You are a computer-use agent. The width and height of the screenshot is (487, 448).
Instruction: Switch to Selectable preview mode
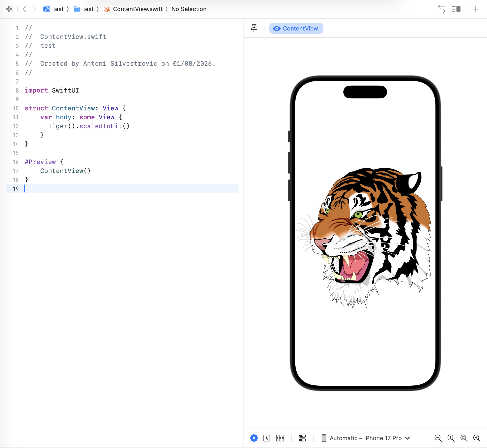(x=267, y=438)
